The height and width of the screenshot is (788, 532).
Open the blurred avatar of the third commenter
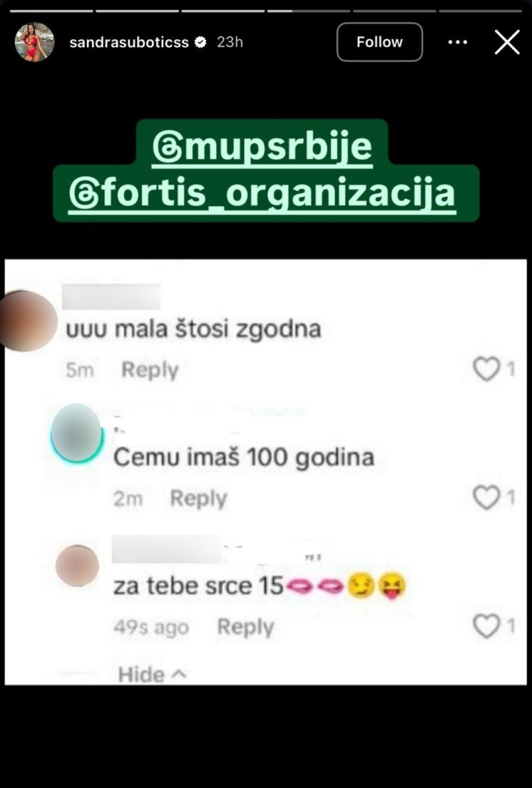[x=77, y=566]
